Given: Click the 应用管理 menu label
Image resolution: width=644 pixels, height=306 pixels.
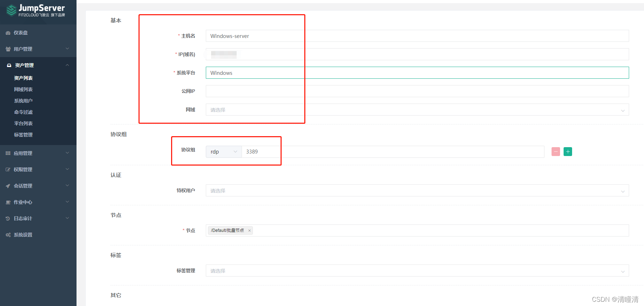Looking at the screenshot, I should coord(23,153).
